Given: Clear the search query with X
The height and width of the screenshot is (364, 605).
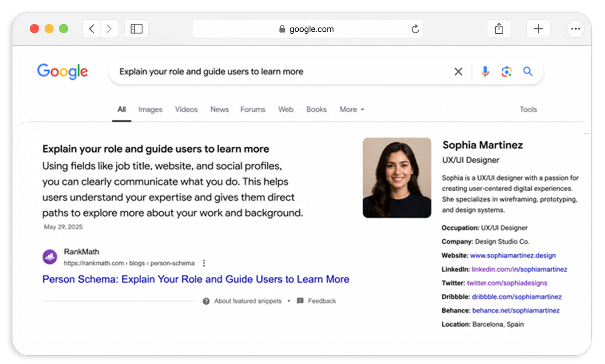Looking at the screenshot, I should 458,71.
